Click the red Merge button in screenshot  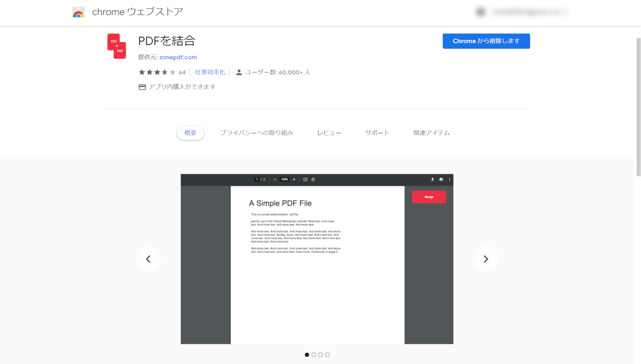(429, 197)
